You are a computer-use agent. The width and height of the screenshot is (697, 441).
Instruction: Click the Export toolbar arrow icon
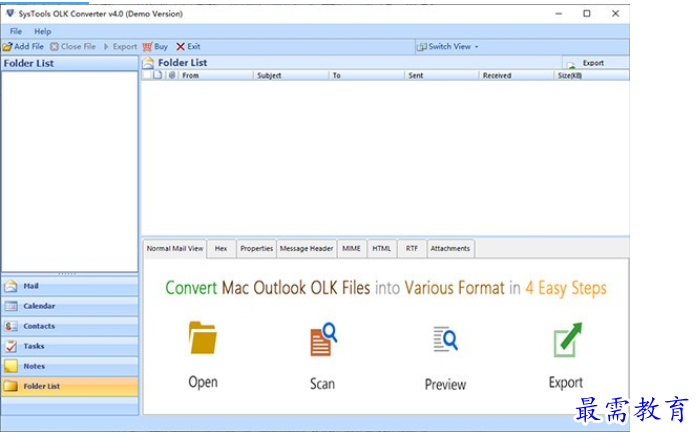[x=106, y=47]
